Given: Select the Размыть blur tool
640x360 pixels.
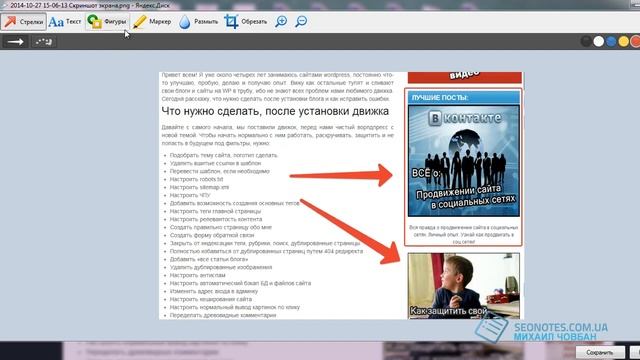Looking at the screenshot, I should pyautogui.click(x=198, y=22).
